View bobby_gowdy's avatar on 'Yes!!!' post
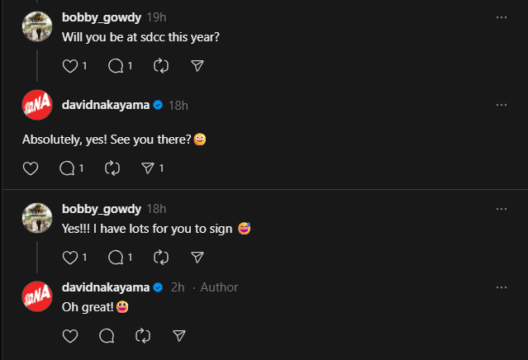Screen dimensions: 528x360 pos(37,218)
